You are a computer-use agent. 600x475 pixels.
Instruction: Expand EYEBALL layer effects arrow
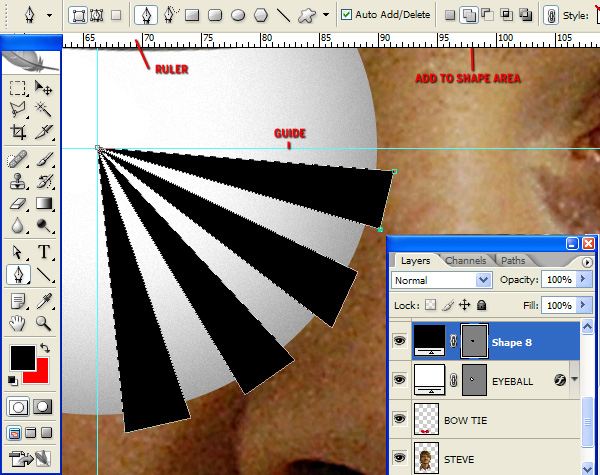pyautogui.click(x=574, y=380)
